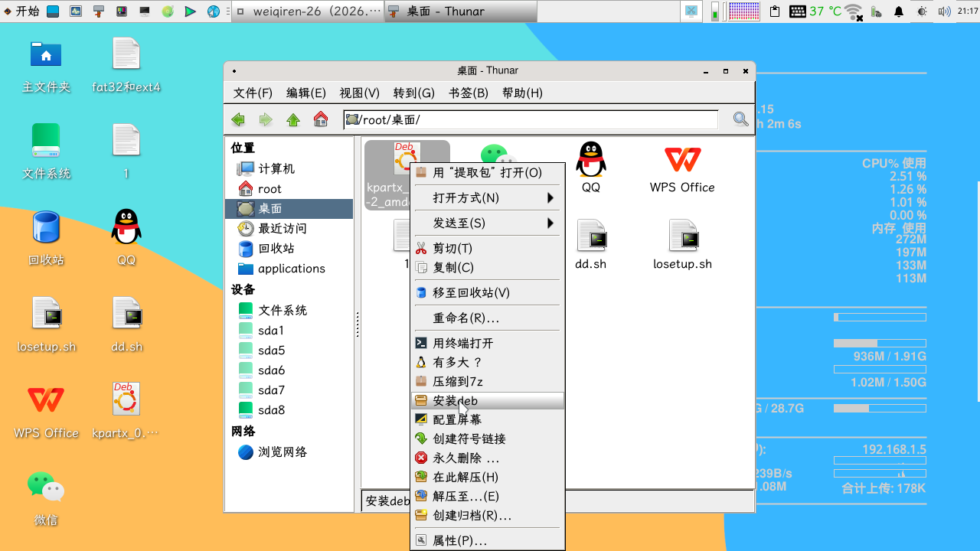The height and width of the screenshot is (551, 980).
Task: Click '剪切(T)' in the context menu
Action: coord(488,248)
